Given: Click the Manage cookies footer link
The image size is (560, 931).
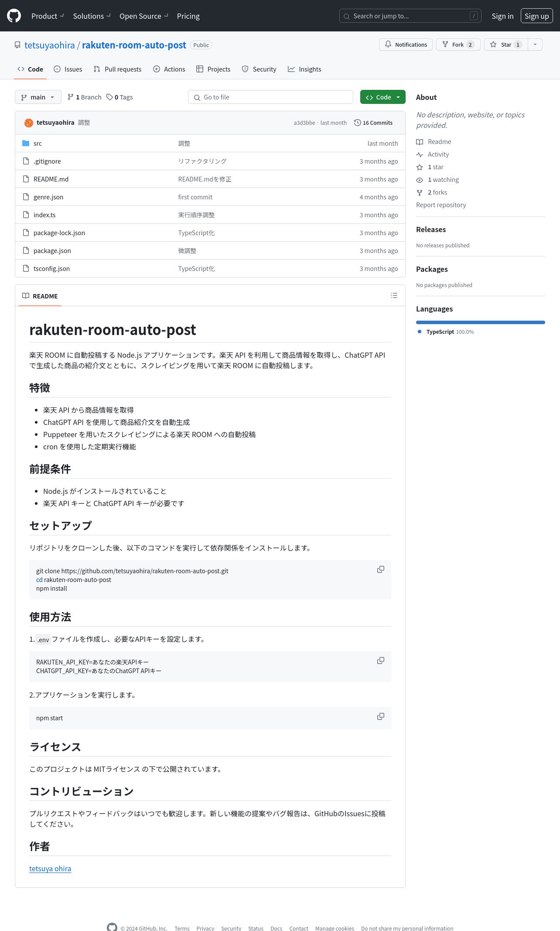Looking at the screenshot, I should coord(335,928).
